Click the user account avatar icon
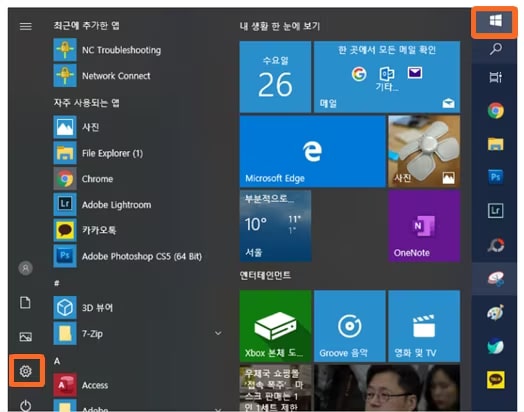This screenshot has width=524, height=412. click(26, 268)
